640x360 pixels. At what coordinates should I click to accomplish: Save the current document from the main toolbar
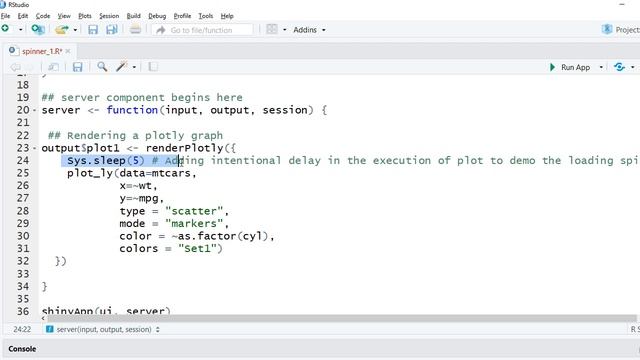93,30
